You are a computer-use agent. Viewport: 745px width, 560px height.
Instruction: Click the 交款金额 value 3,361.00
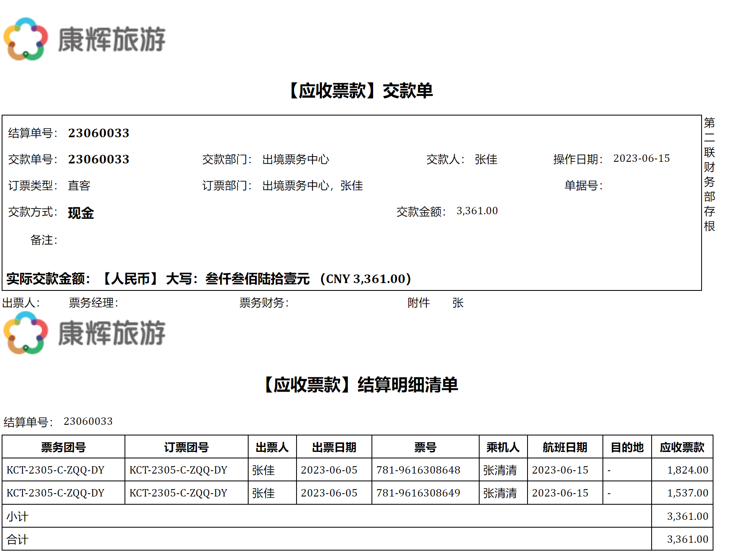coord(477,211)
